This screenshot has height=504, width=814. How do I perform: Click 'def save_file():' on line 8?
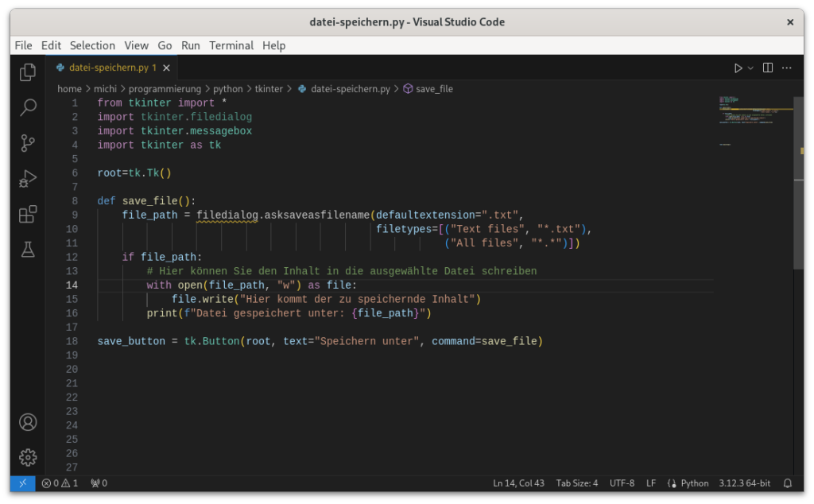click(x=146, y=201)
